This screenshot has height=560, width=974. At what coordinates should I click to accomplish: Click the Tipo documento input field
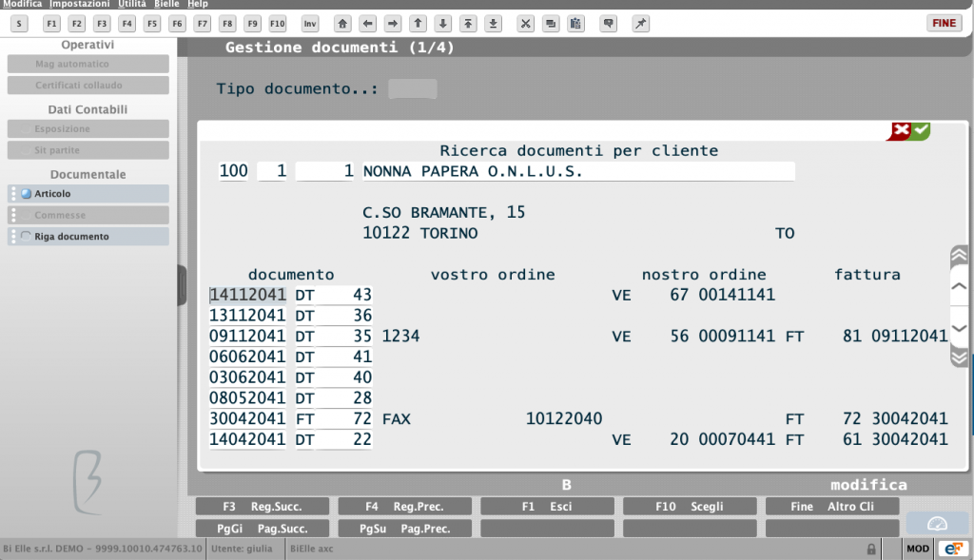tap(413, 88)
